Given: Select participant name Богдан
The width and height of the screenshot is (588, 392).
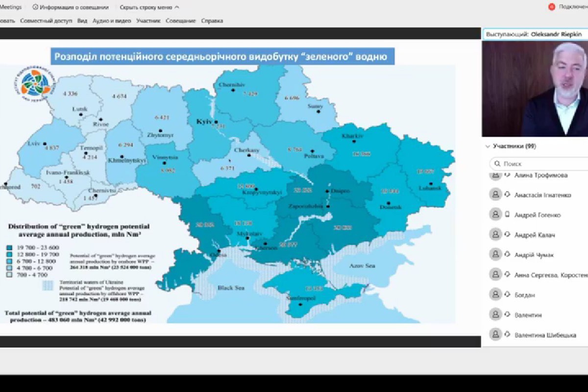Looking at the screenshot, I should click(x=525, y=295).
